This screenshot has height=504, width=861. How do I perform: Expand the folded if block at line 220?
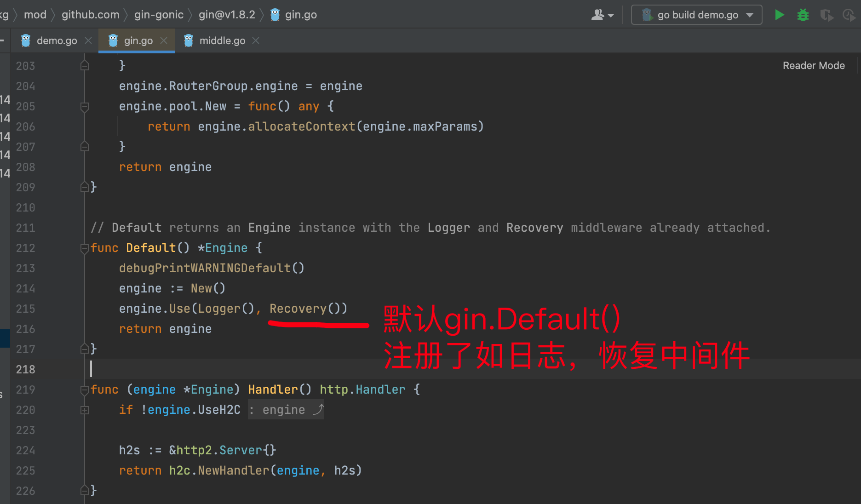coord(85,410)
